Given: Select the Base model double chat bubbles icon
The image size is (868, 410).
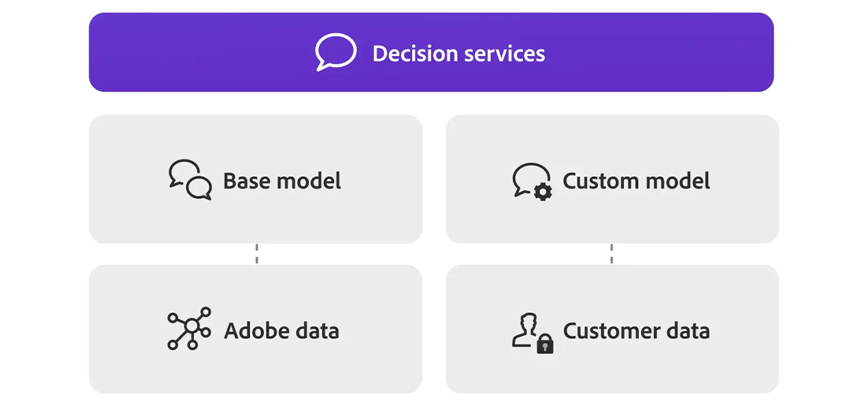Looking at the screenshot, I should tap(190, 180).
